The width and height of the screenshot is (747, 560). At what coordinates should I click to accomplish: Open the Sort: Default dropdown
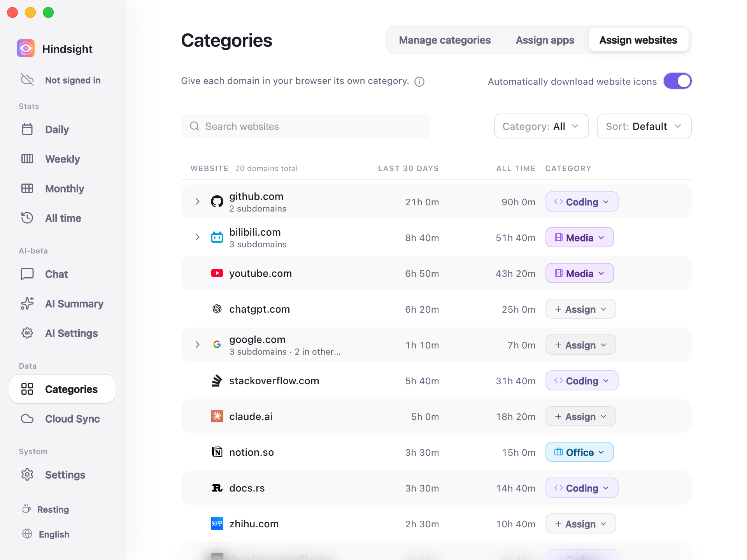tap(644, 126)
